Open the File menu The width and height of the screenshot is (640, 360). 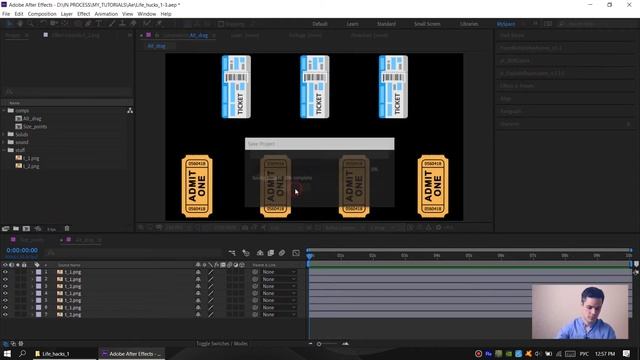(x=6, y=14)
